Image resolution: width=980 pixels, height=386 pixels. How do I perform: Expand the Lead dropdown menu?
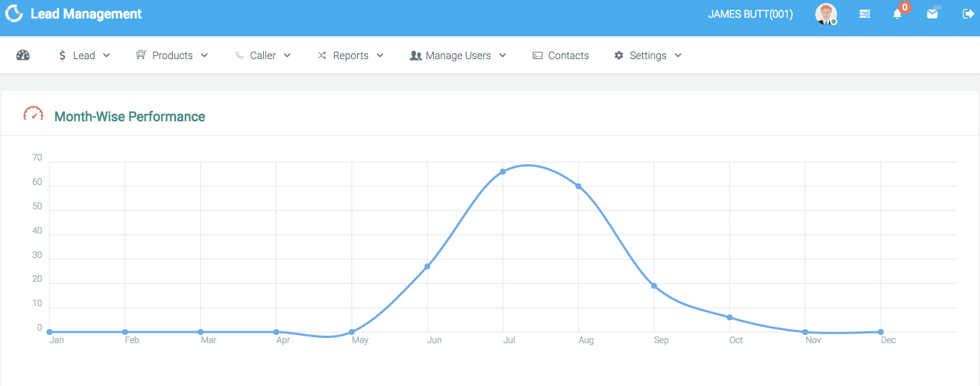(84, 55)
